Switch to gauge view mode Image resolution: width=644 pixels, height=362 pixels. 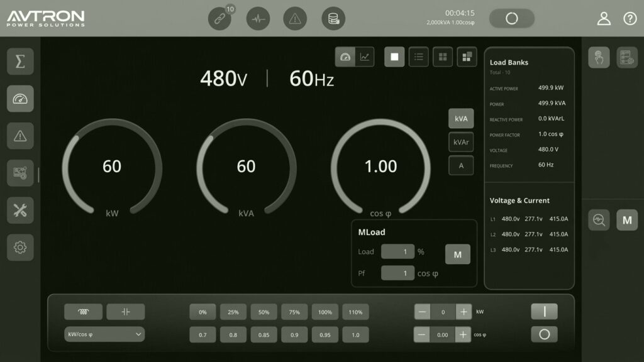click(345, 57)
